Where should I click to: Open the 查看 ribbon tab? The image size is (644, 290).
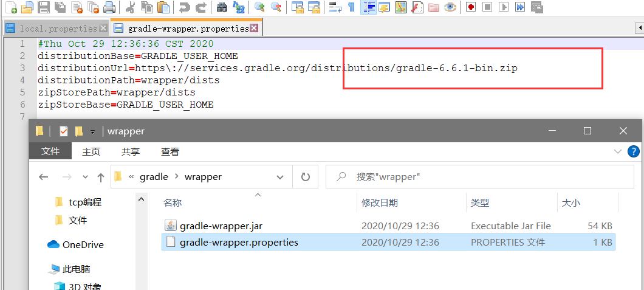point(170,151)
